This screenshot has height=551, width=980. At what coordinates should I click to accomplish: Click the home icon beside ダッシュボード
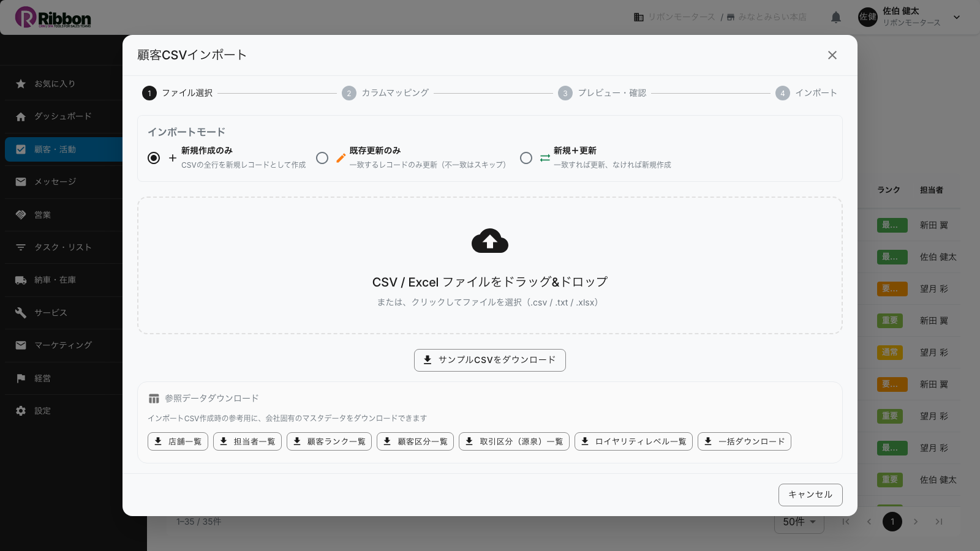coord(21,116)
